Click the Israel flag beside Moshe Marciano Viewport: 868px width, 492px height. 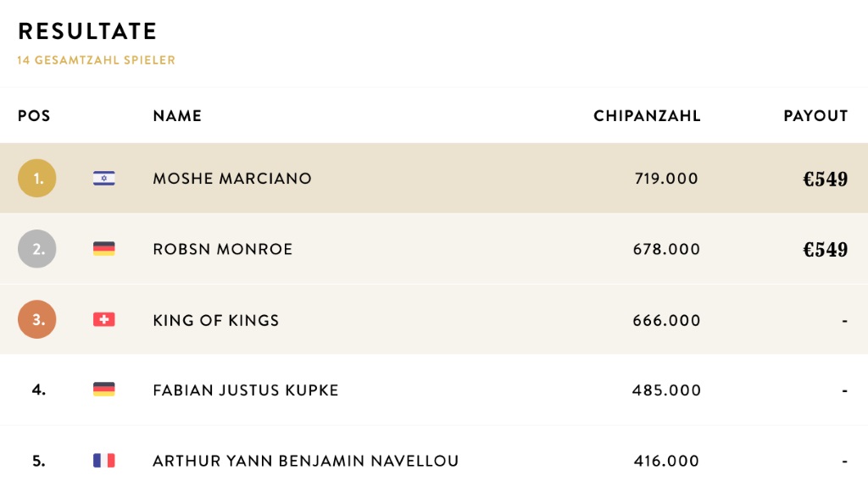click(104, 178)
